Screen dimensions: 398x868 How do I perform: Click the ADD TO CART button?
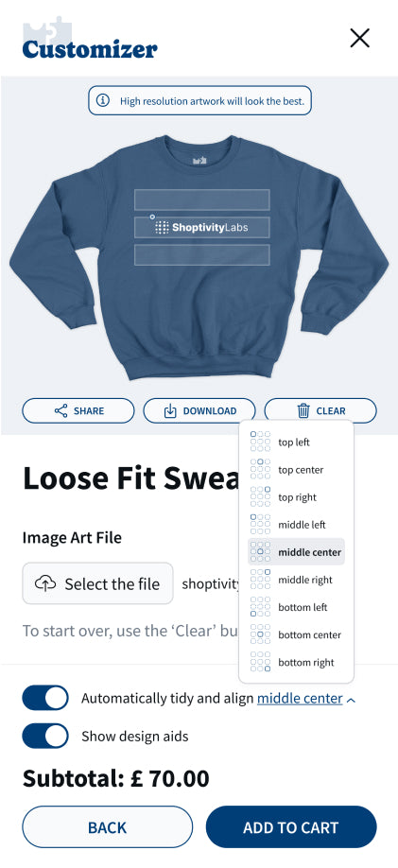pos(291,827)
